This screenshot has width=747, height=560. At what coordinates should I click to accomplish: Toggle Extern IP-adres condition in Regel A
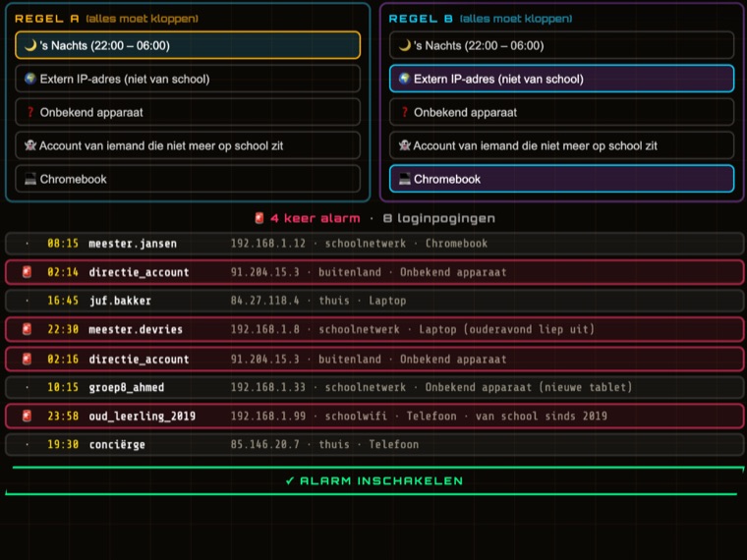tap(187, 79)
